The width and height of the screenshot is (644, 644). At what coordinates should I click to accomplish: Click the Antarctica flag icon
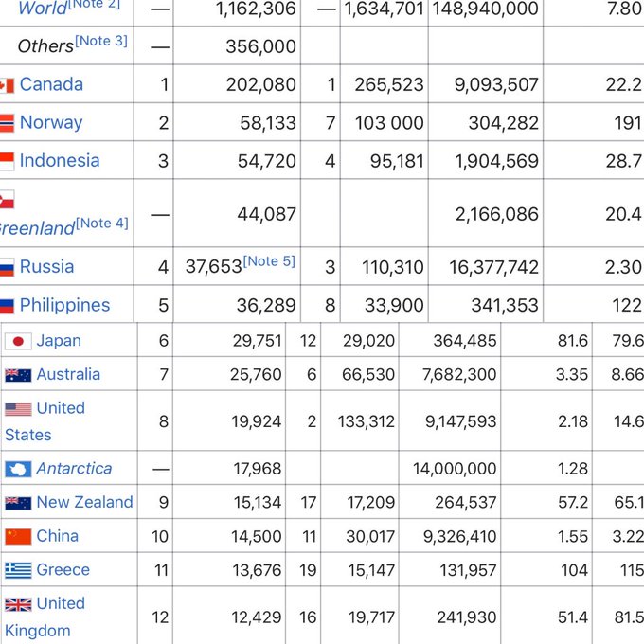point(18,469)
